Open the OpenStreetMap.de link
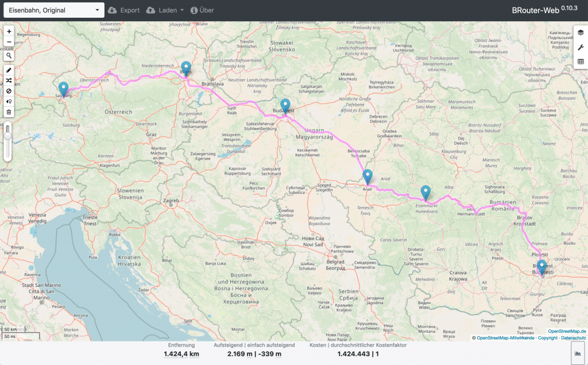The height and width of the screenshot is (365, 588). (x=567, y=331)
